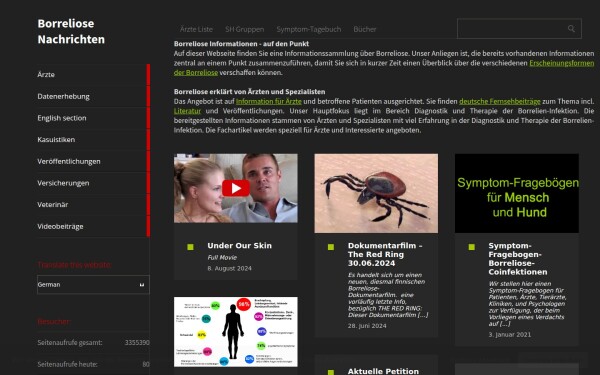Viewport: 600px width, 375px height.
Task: Open the Symptom-Fragebogen-Borreliose-Coinfektionen article title
Action: click(518, 259)
